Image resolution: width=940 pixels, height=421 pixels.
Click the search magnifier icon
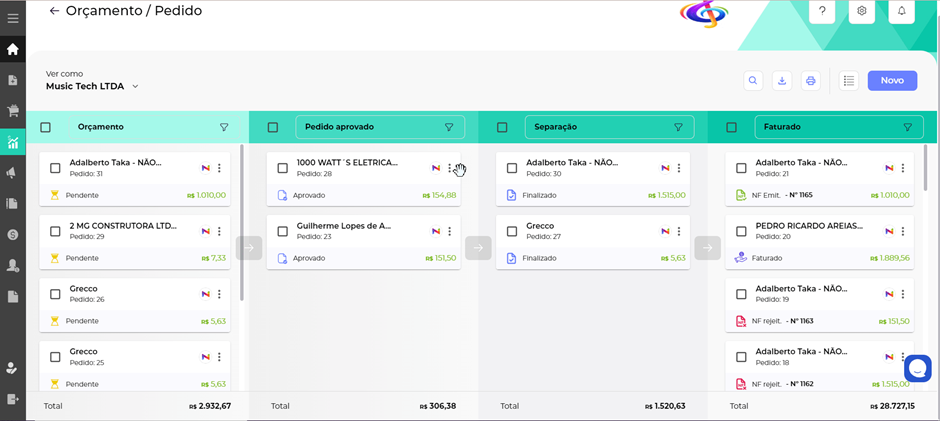tap(754, 81)
